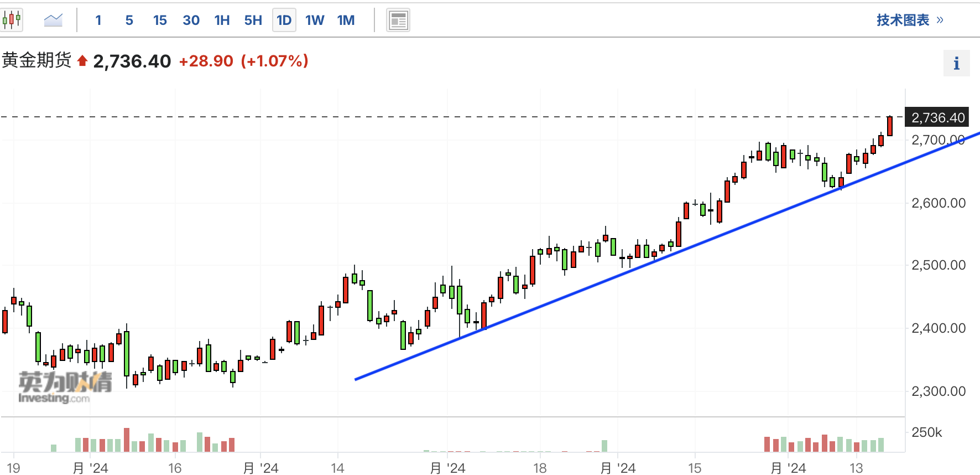This screenshot has height=475, width=980.
Task: Click the date label 13 on time axis
Action: click(856, 468)
